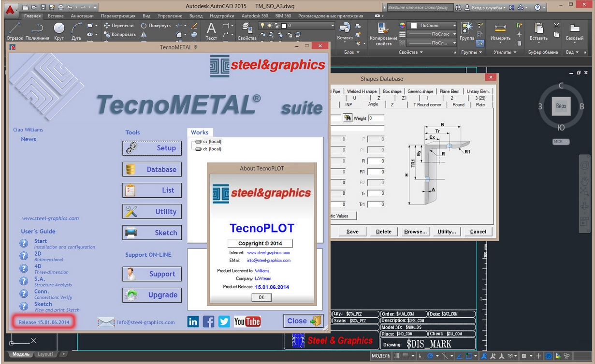Click the Sketch button in TecnoMETAL Tools
This screenshot has height=364, width=595.
point(152,233)
